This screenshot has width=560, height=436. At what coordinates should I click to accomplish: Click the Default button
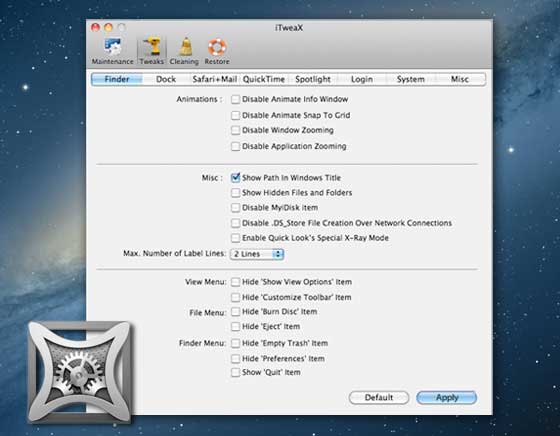tap(379, 397)
